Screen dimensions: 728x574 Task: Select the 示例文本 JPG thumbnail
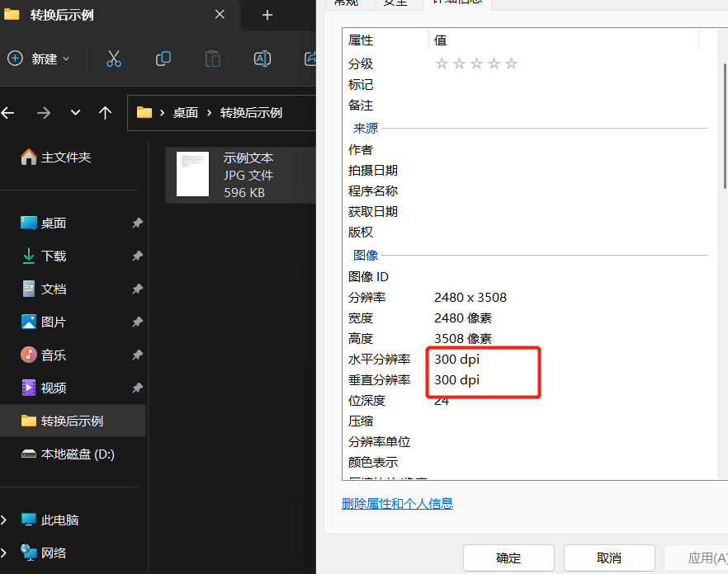point(192,175)
